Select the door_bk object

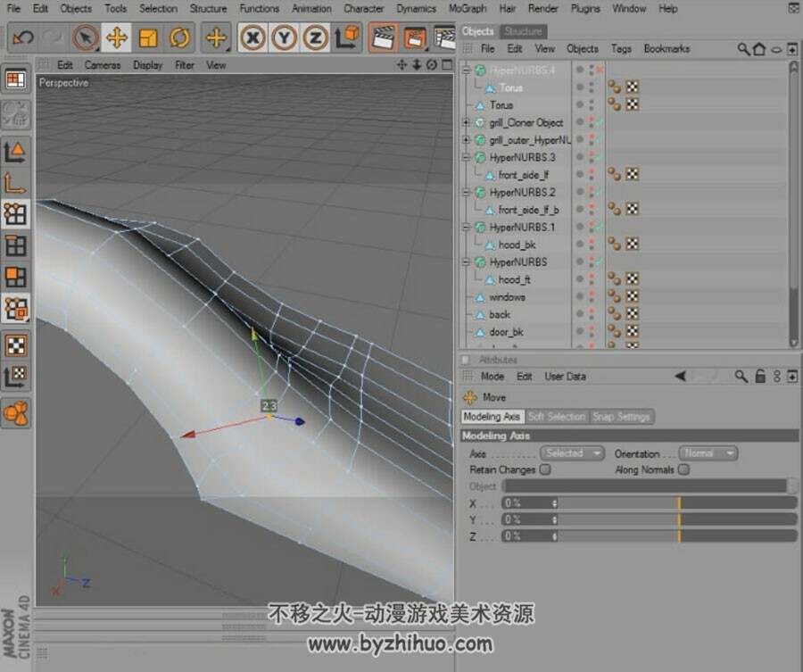coord(506,332)
